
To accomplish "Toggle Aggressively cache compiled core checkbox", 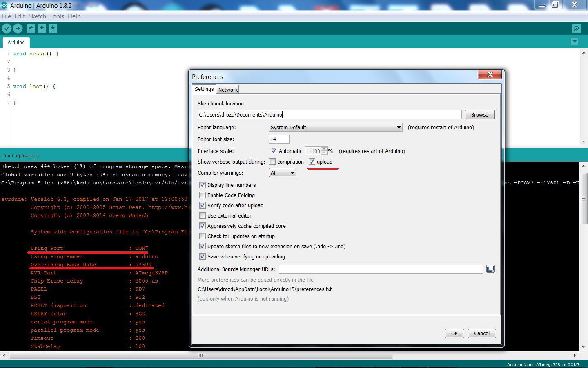I will point(202,226).
